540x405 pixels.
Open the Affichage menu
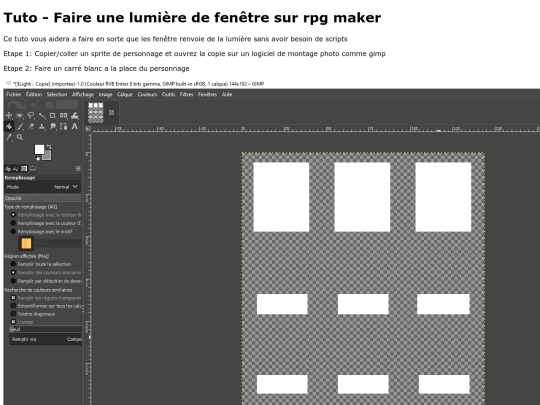[x=83, y=94]
